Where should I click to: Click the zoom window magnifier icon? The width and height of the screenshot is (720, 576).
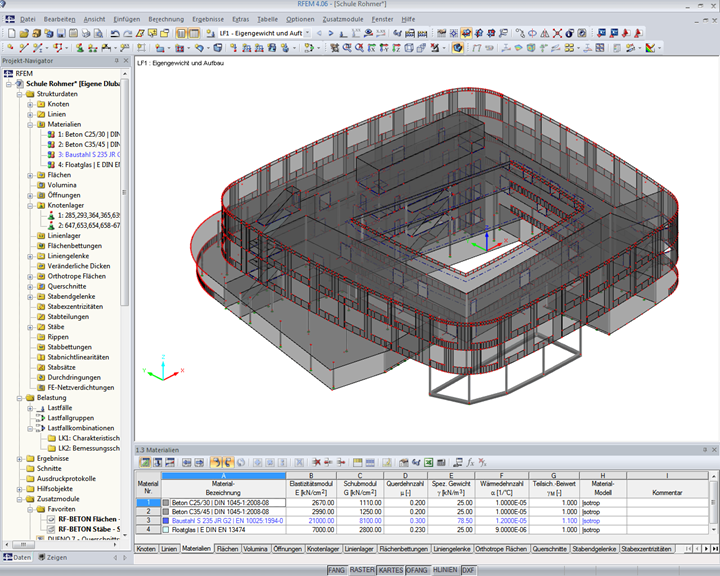[347, 48]
